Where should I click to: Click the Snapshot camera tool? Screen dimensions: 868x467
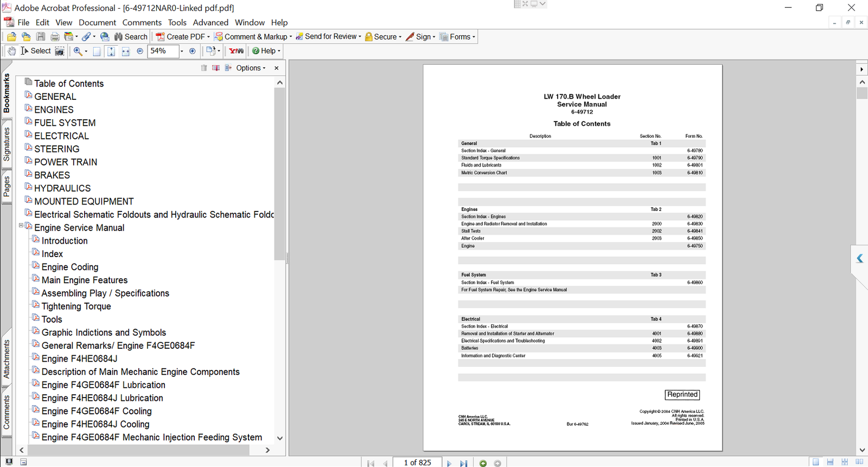coord(60,51)
